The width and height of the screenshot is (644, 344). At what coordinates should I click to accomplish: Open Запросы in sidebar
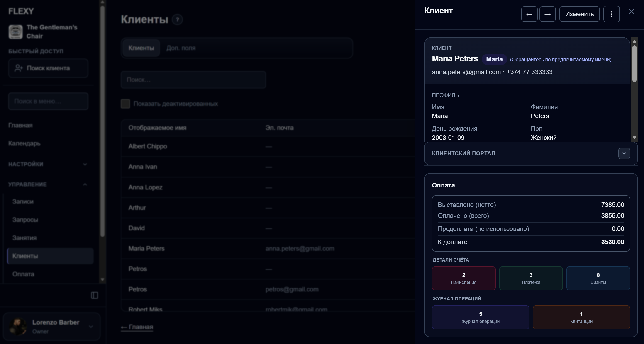coord(25,220)
